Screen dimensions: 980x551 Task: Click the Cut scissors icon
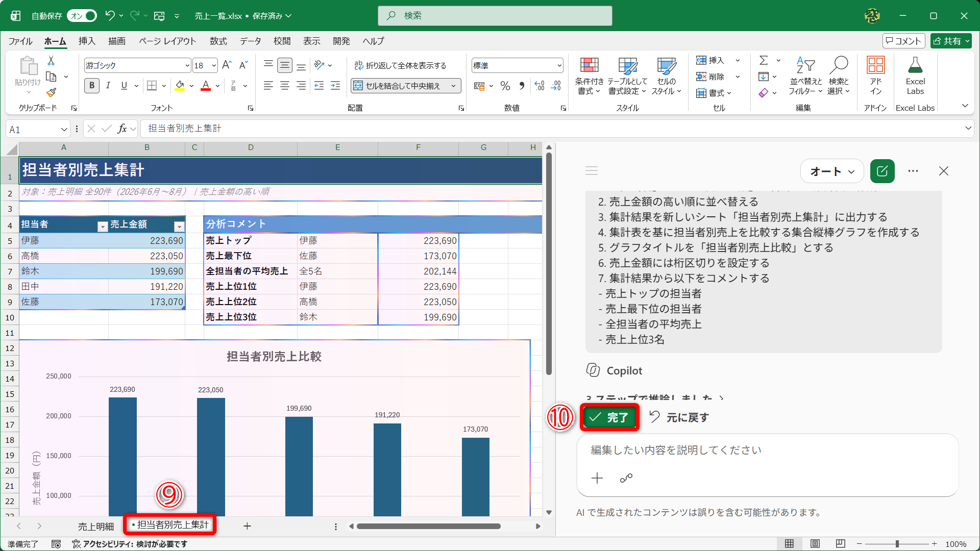51,61
